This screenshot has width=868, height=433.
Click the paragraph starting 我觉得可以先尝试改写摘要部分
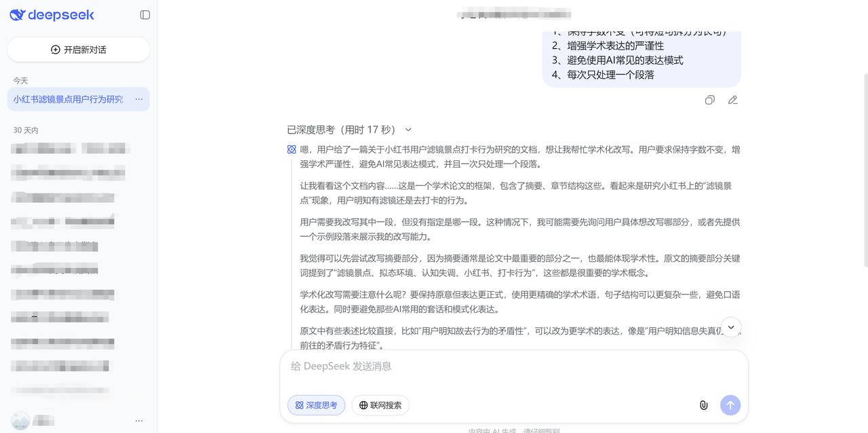point(520,266)
